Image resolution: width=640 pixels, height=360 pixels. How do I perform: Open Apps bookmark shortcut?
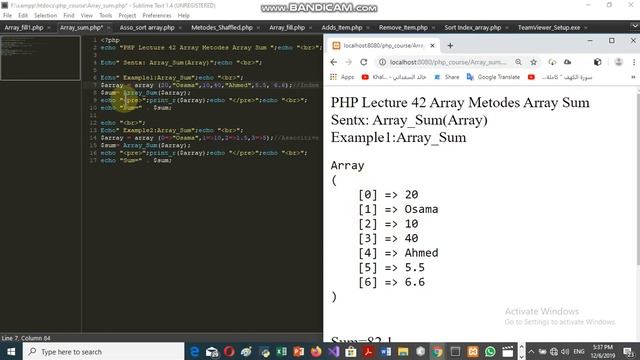tap(342, 77)
